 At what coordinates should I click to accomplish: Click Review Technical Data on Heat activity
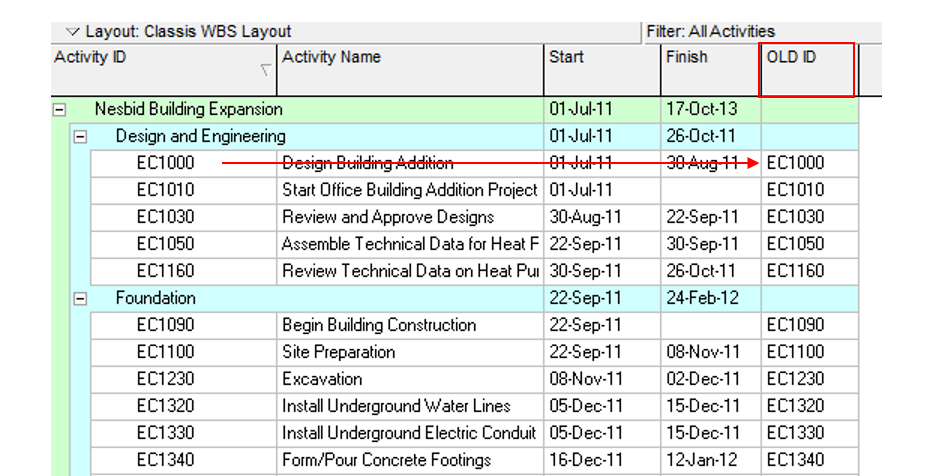(410, 271)
